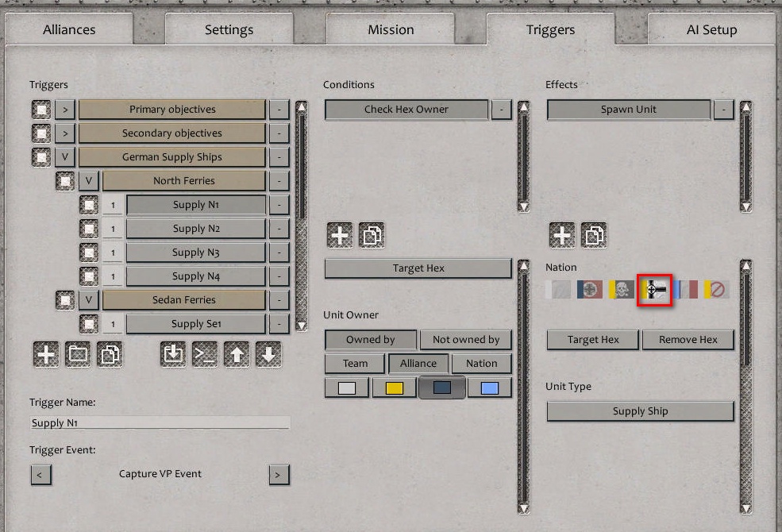Click inside the Trigger Name field

159,422
